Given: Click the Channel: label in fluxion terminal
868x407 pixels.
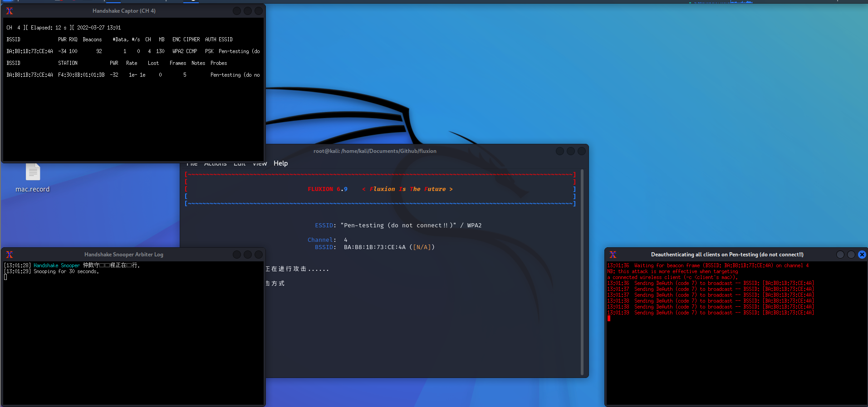Looking at the screenshot, I should 322,240.
